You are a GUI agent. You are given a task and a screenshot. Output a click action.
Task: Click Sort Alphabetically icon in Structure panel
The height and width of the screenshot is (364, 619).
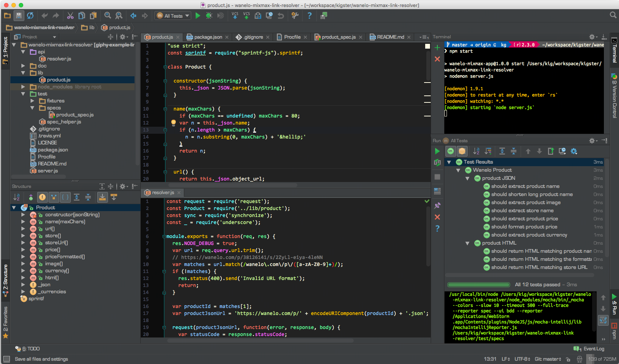coord(17,197)
